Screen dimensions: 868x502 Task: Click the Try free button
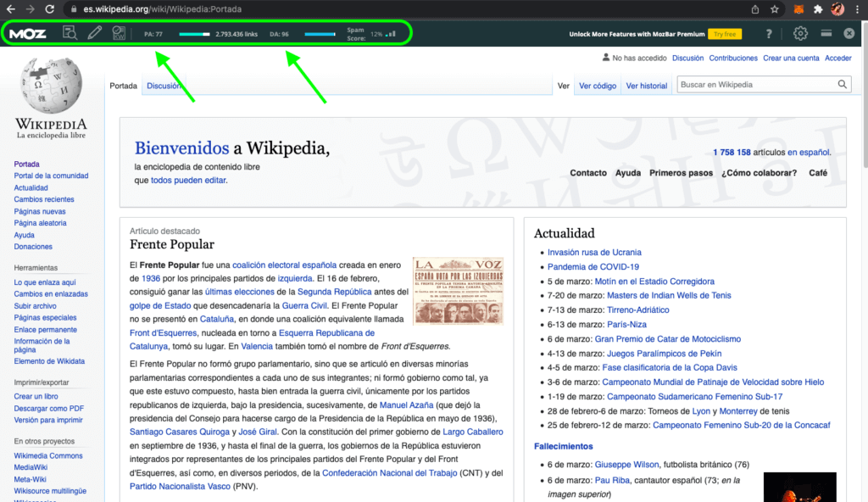725,34
